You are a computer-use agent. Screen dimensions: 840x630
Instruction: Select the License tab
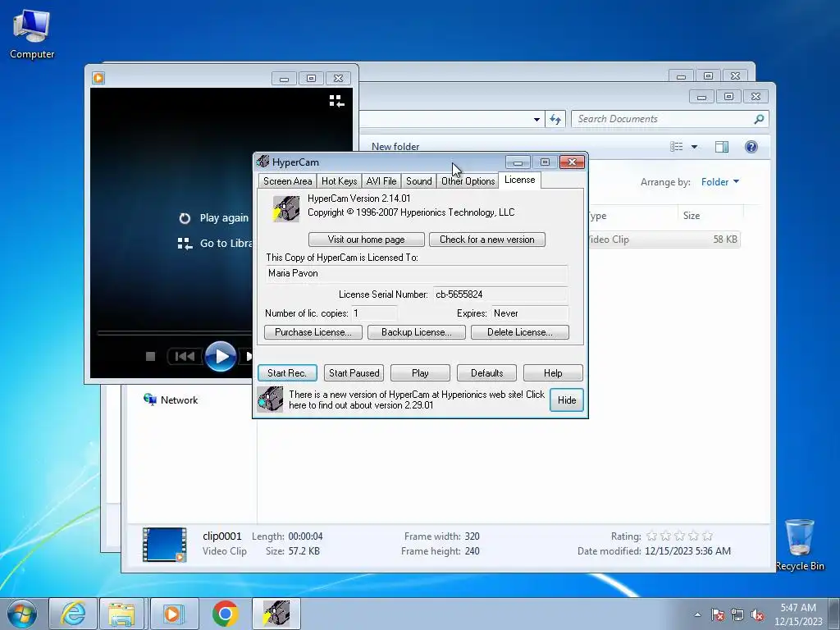(x=519, y=180)
